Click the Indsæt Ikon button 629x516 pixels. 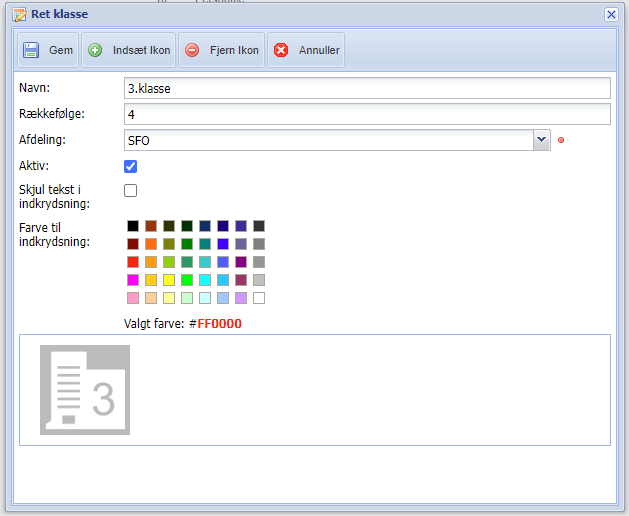coord(128,50)
